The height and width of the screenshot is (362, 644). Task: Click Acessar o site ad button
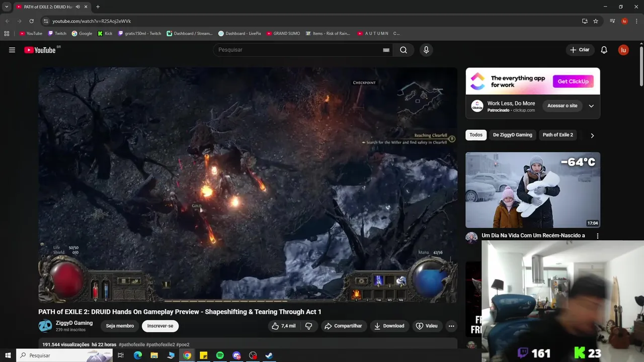[562, 106]
